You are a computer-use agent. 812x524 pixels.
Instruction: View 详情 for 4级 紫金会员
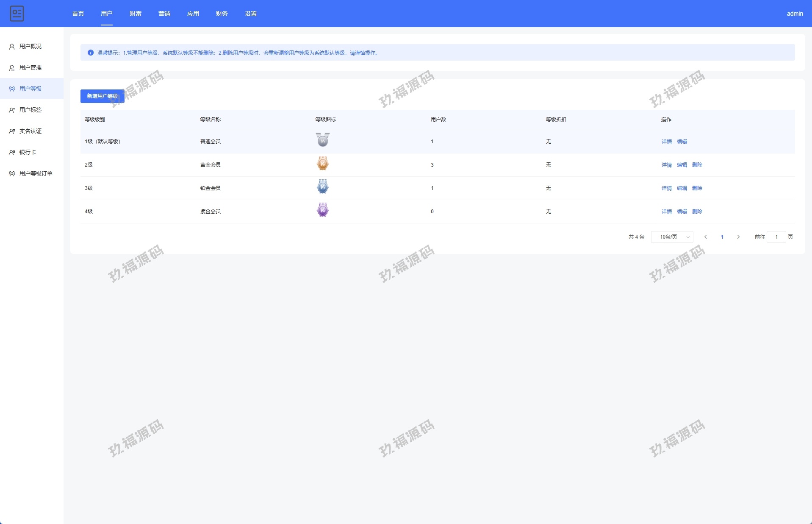coord(666,212)
